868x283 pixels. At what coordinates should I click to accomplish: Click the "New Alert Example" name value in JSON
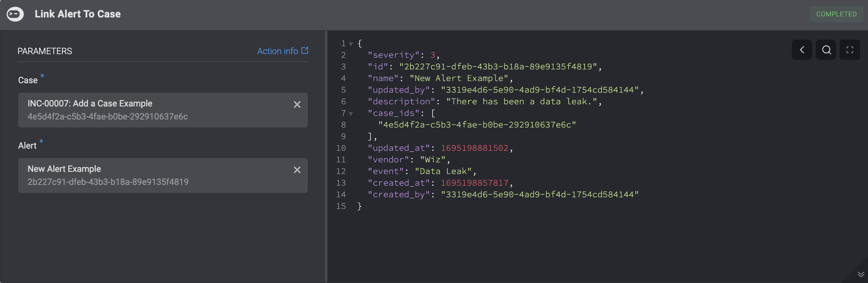459,78
